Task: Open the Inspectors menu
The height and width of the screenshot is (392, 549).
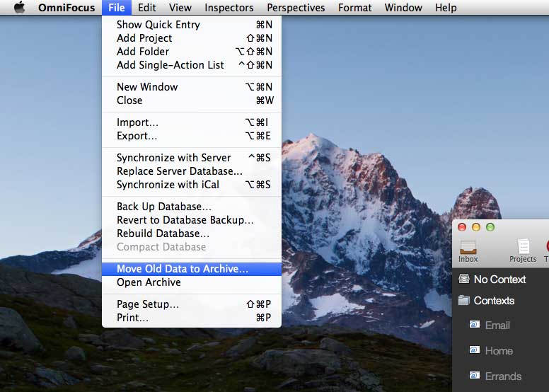Action: (x=229, y=7)
